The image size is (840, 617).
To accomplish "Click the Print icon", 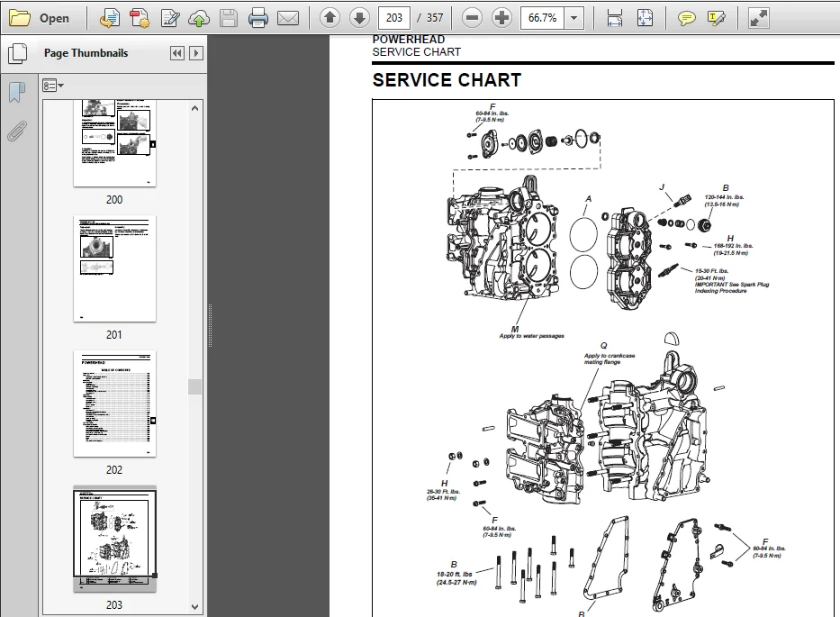I will point(258,19).
